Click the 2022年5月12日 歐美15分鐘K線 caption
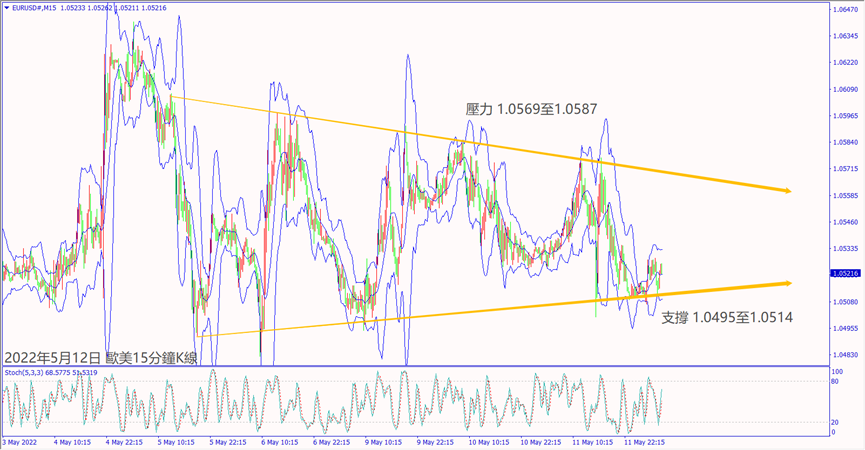Image resolution: width=865 pixels, height=450 pixels. (x=101, y=357)
